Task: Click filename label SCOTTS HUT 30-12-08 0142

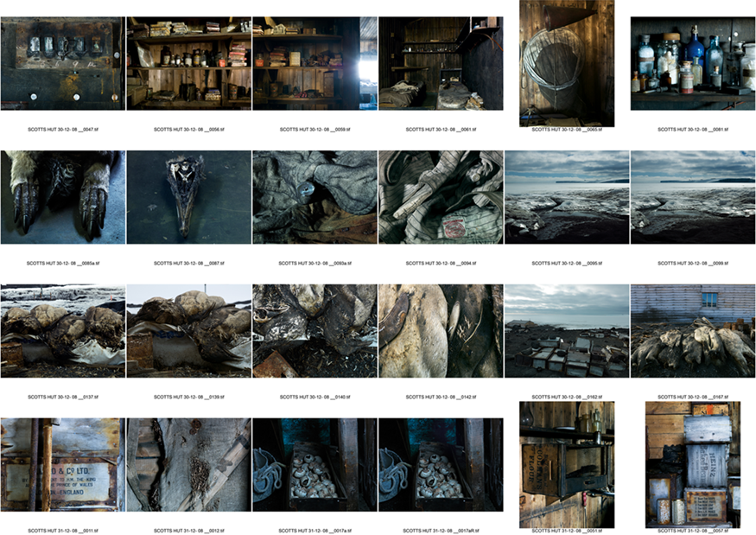Action: coord(441,397)
